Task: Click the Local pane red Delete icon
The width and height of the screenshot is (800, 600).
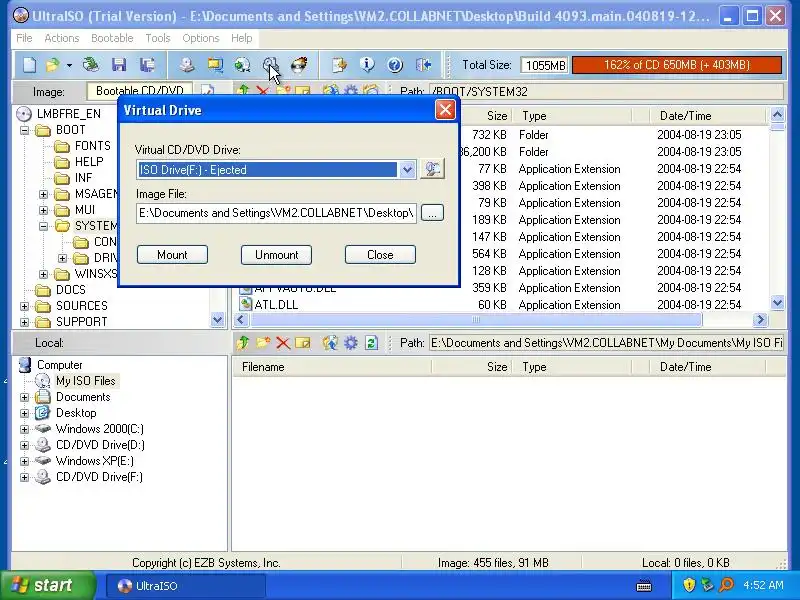Action: [283, 343]
